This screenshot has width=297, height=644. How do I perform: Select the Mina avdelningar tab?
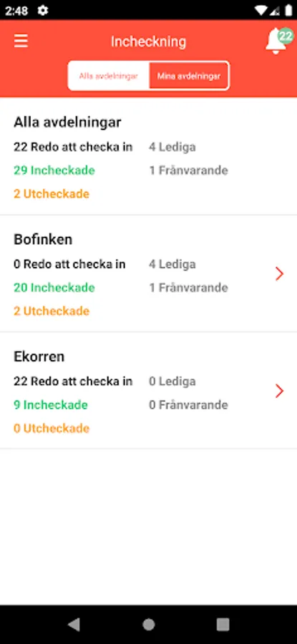(x=188, y=76)
